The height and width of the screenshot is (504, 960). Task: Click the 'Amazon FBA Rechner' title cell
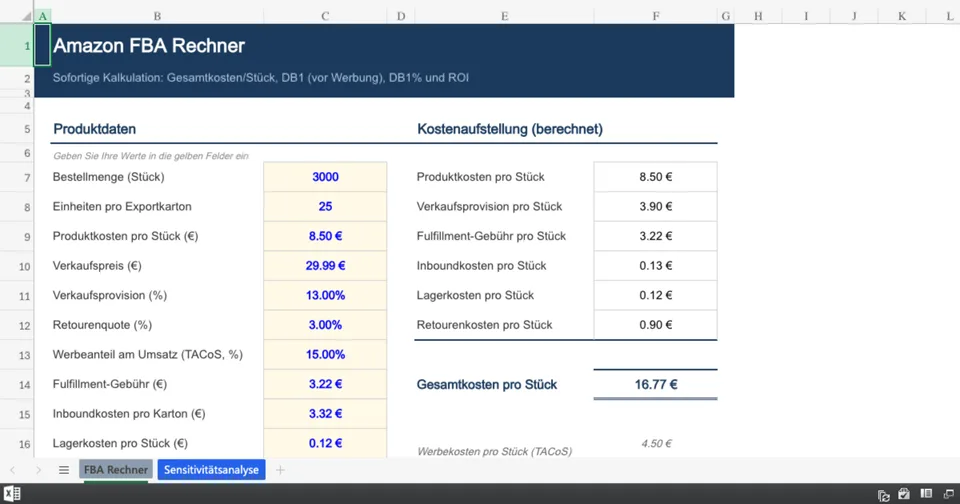point(149,45)
